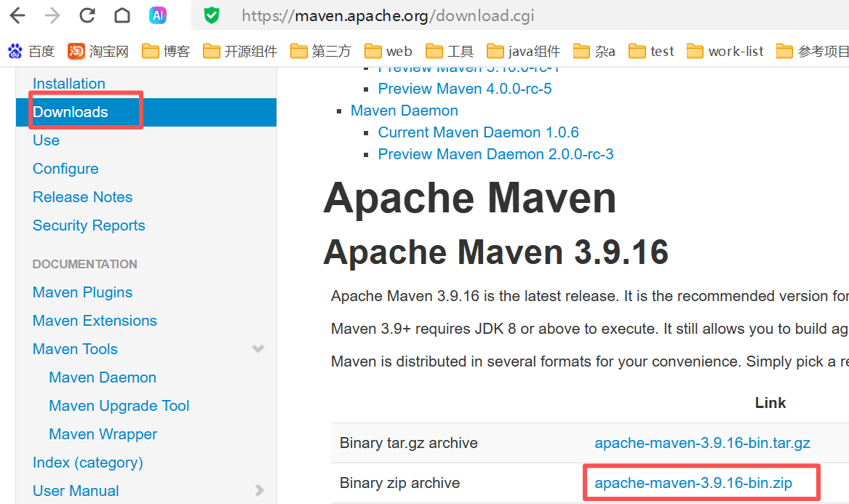Screen dimensions: 849x504
Task: Download apache-maven-3.9.16-bin.tar.gz
Action: pyautogui.click(x=702, y=443)
